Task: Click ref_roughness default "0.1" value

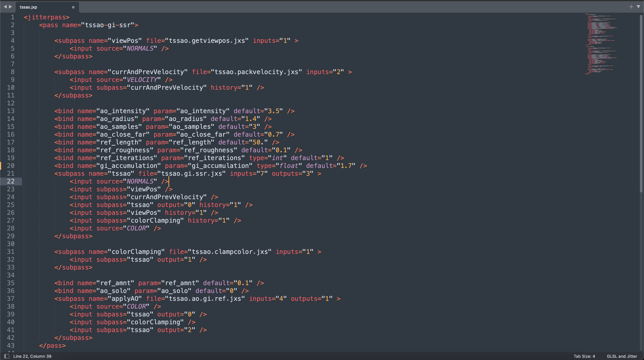Action: pos(281,150)
